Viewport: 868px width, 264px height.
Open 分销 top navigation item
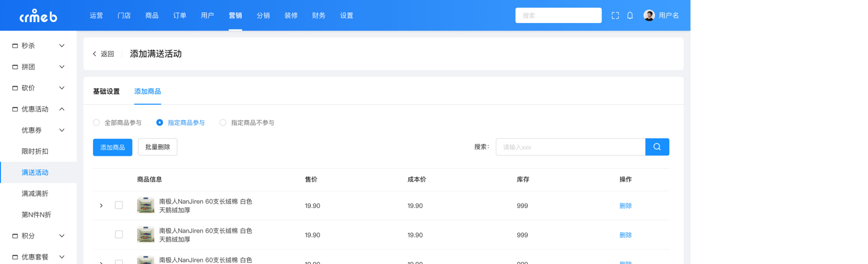(263, 15)
